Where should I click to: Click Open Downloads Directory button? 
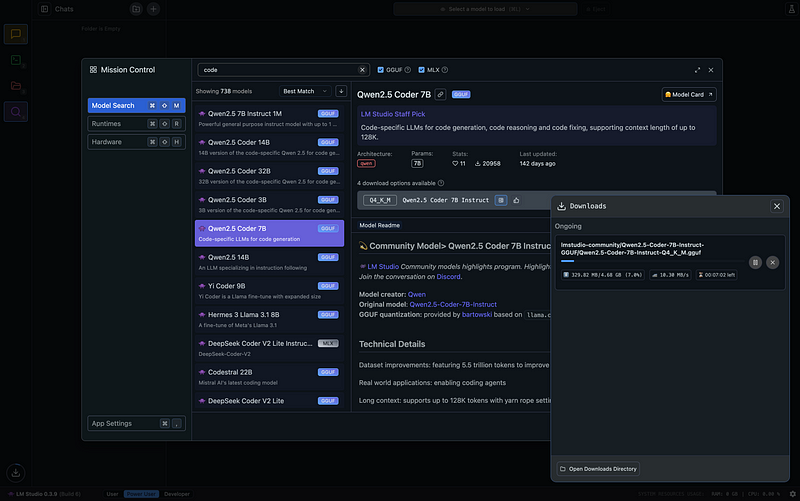(x=598, y=469)
